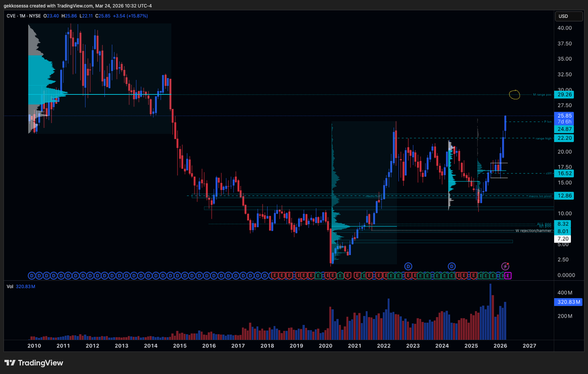
Task: Click the 'M range poc' line text
Action: click(542, 94)
